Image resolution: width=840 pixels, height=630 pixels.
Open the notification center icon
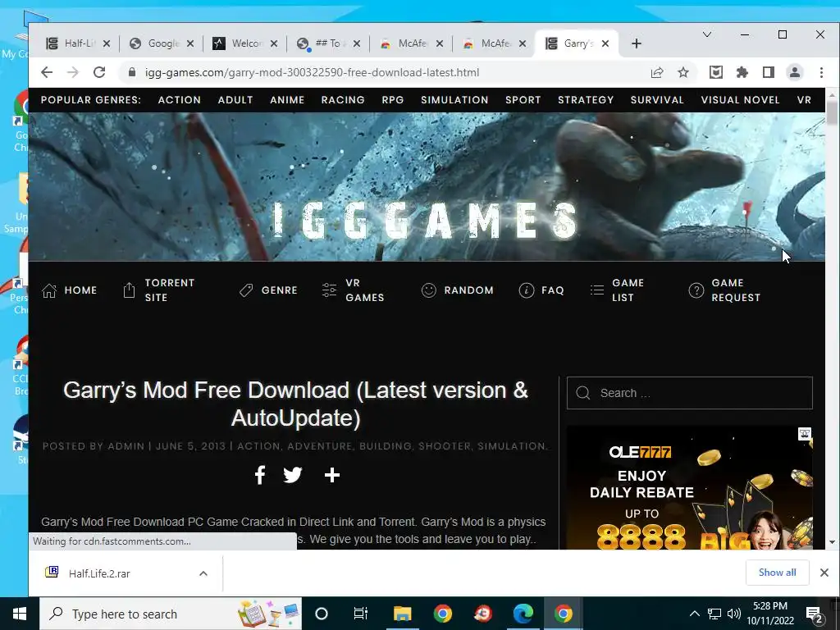pyautogui.click(x=814, y=614)
